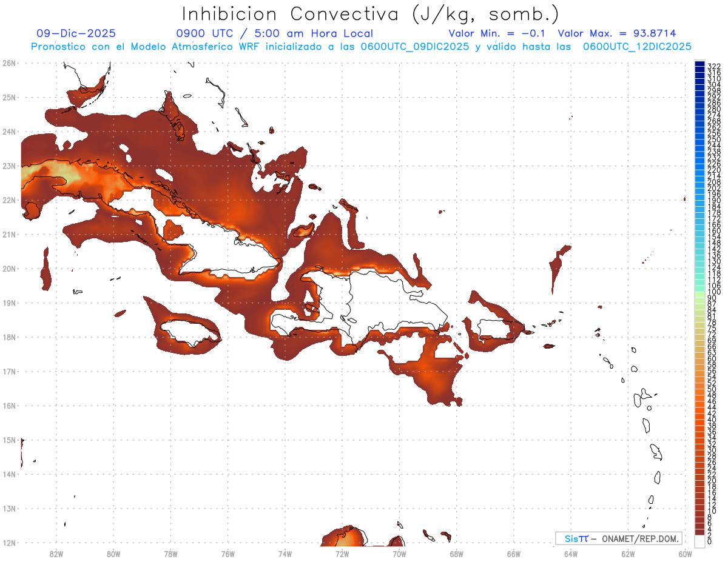Select the 'Valor Min. = -0.1' readout

[497, 33]
